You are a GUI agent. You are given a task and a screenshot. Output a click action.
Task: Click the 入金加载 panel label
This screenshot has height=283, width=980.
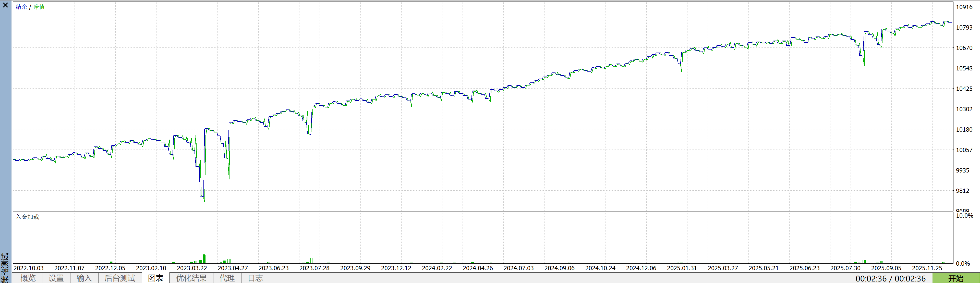coord(27,217)
